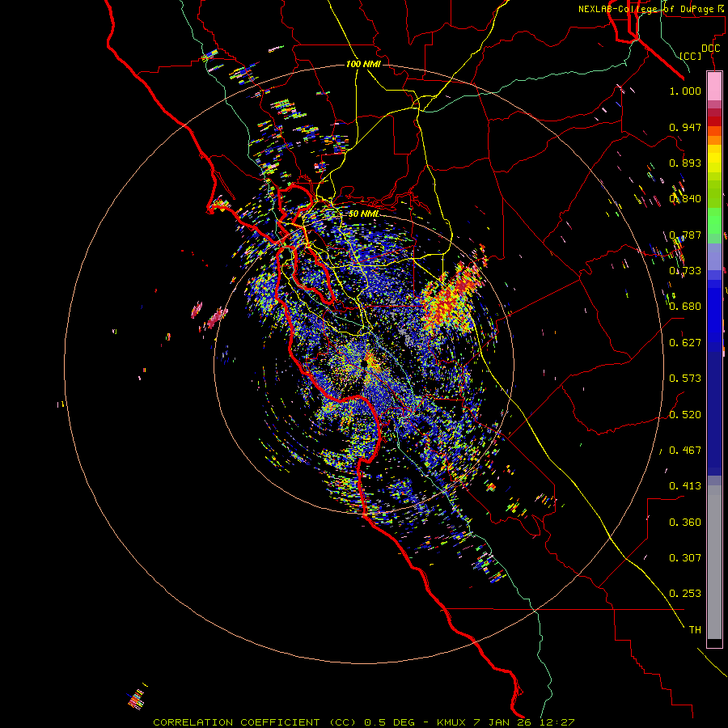Click the radar site at the rings' center
The height and width of the screenshot is (728, 728).
pos(365,365)
